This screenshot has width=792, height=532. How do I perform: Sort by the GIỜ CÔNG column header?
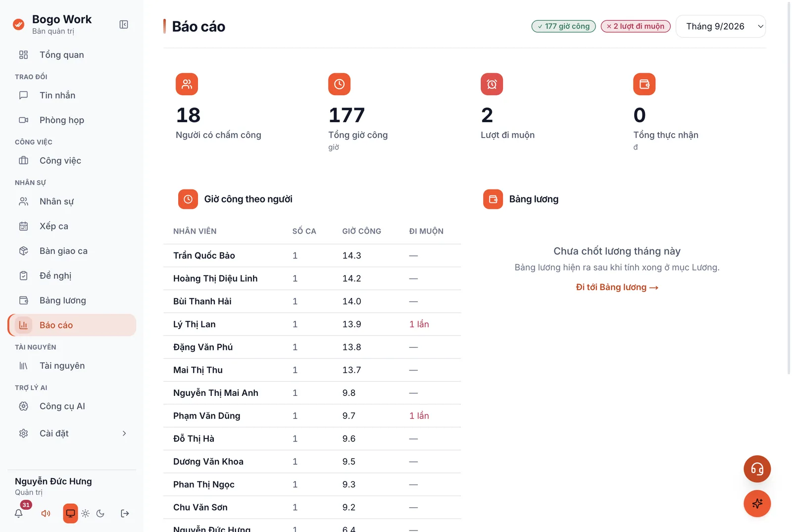coord(361,231)
